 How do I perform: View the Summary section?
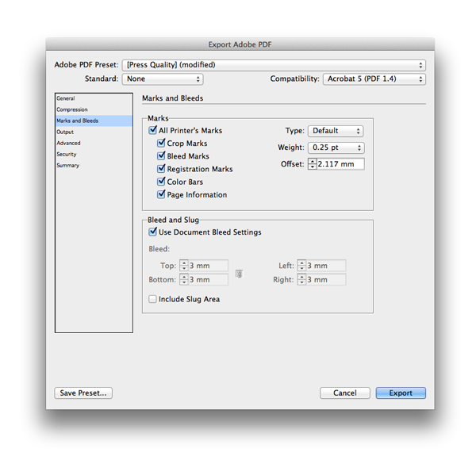(x=94, y=166)
